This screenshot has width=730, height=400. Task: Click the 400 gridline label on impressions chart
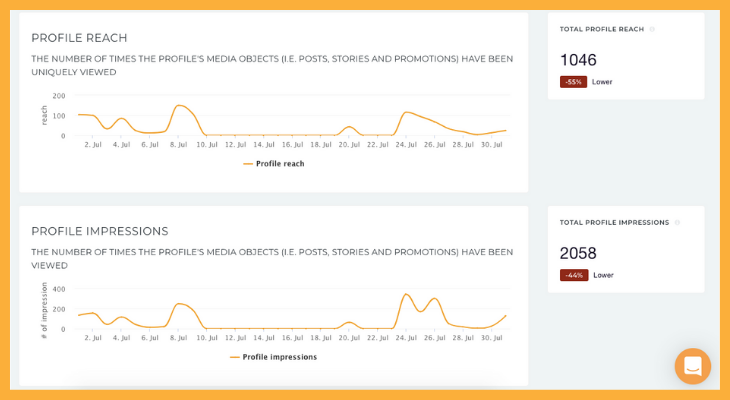60,289
